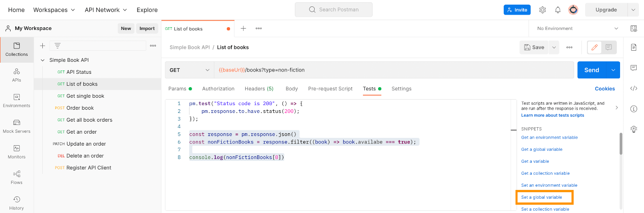Open related requests lightbulb icon
This screenshot has height=213, width=644.
click(x=634, y=129)
